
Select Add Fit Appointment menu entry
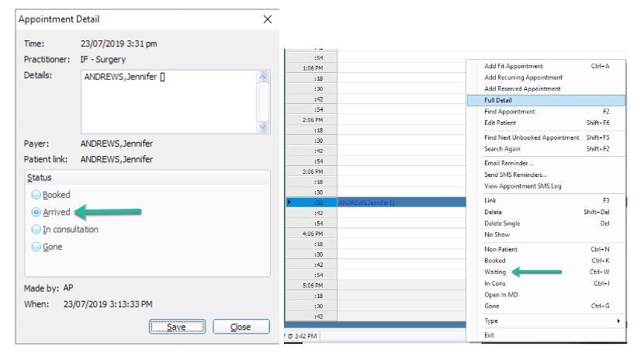coord(514,66)
